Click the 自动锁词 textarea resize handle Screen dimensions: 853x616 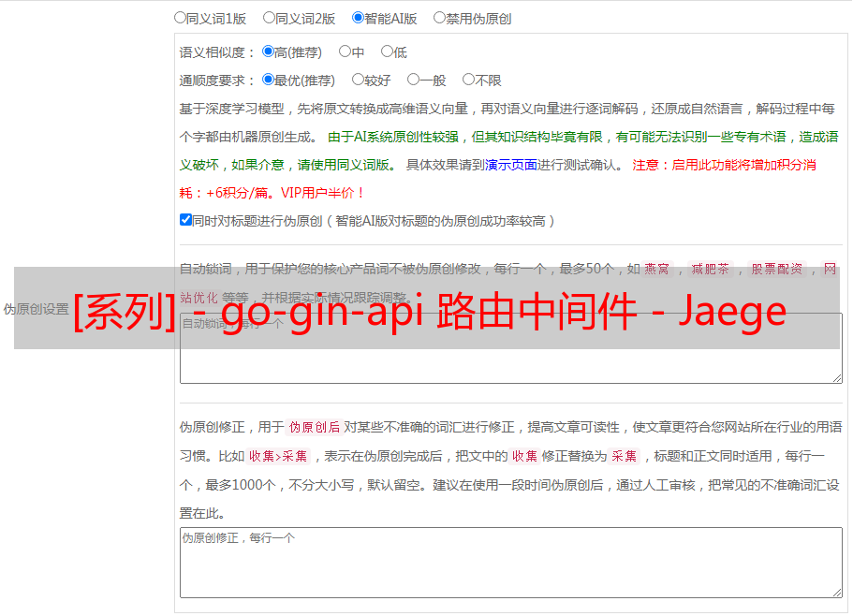tap(836, 376)
